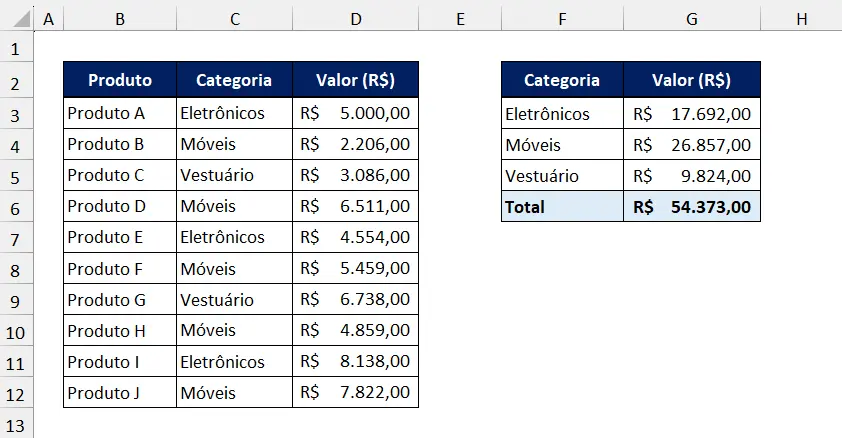Select column E header

click(459, 18)
